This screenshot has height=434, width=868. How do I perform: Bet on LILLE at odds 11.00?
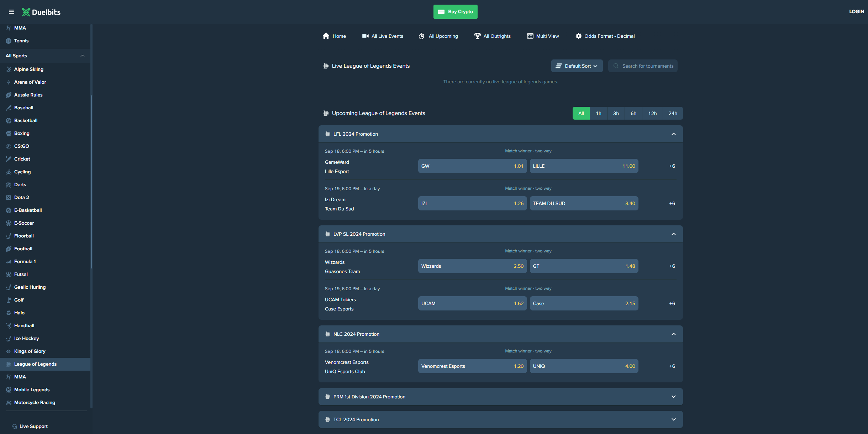[584, 166]
